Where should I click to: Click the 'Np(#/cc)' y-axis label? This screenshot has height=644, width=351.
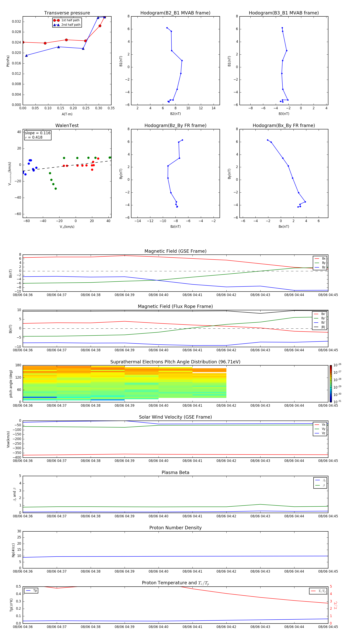click(x=13, y=550)
